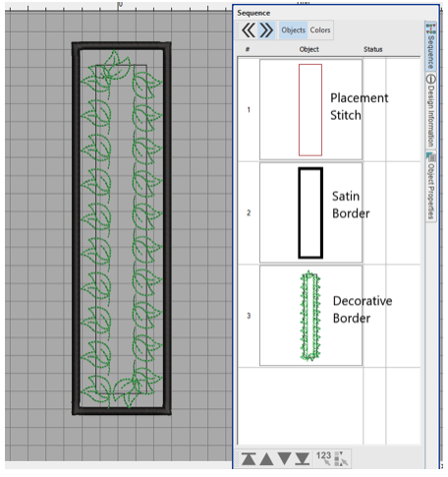Open the Sequence docker side tab
This screenshot has width=448, height=477.
(x=431, y=46)
